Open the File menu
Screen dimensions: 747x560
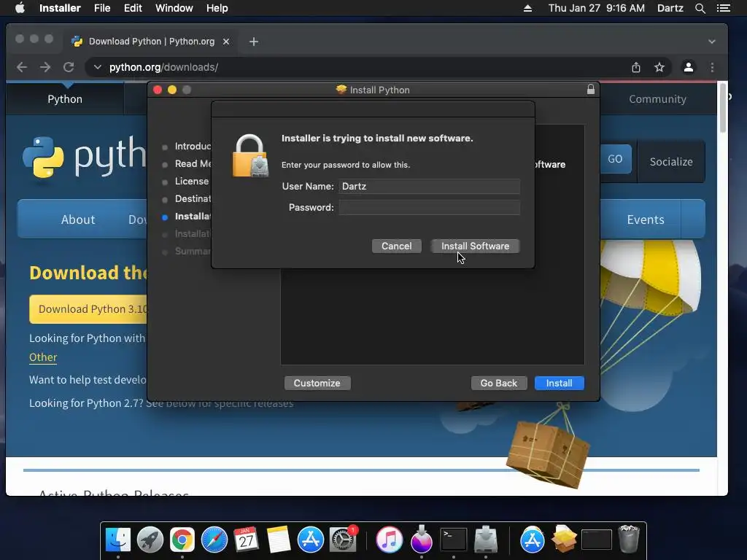coord(102,8)
